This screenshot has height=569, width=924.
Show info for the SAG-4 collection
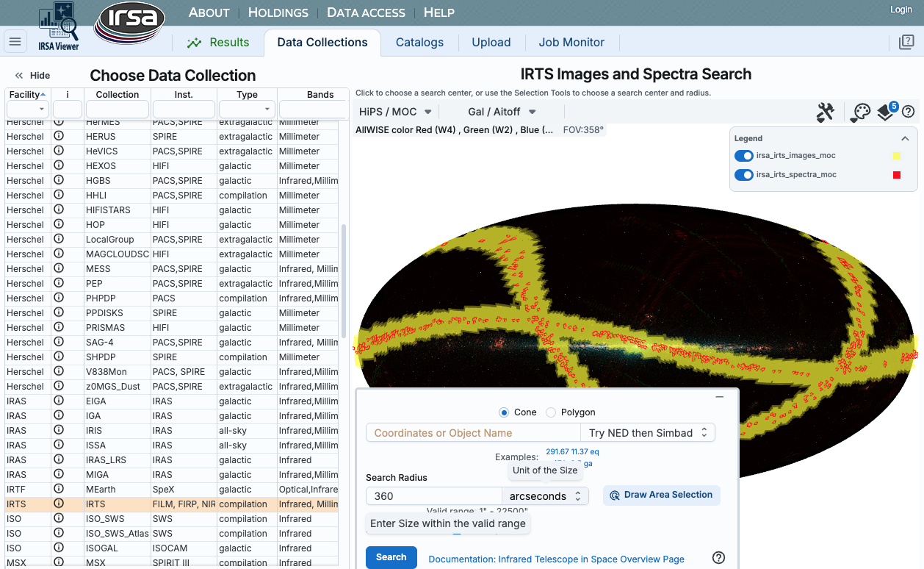59,342
